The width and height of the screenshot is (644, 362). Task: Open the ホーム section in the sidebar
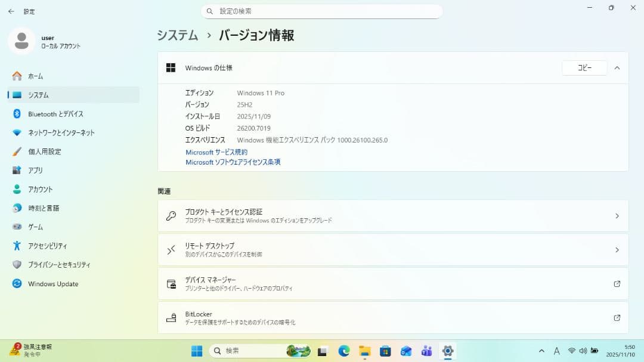click(x=35, y=76)
